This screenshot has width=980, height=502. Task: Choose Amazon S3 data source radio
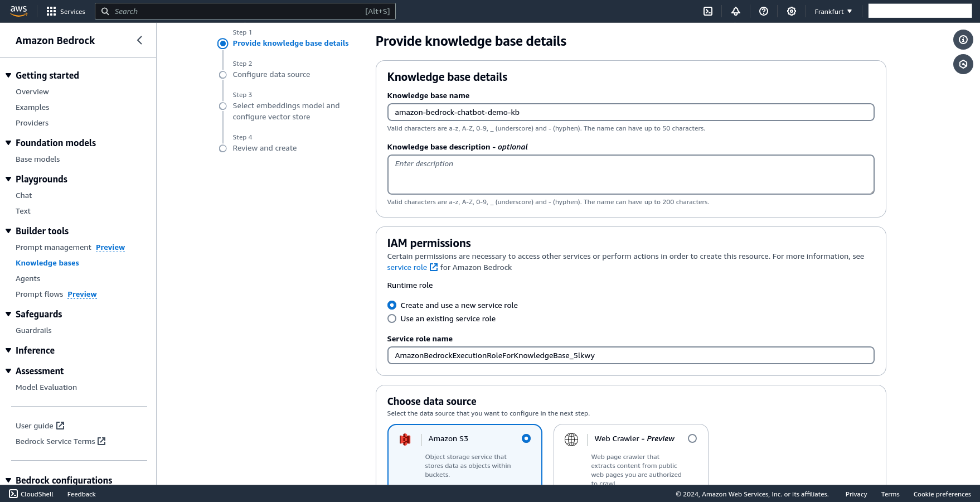coord(526,438)
